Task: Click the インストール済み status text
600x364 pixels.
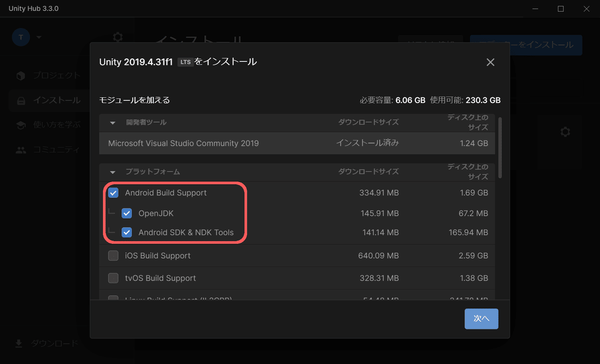Action: 367,143
